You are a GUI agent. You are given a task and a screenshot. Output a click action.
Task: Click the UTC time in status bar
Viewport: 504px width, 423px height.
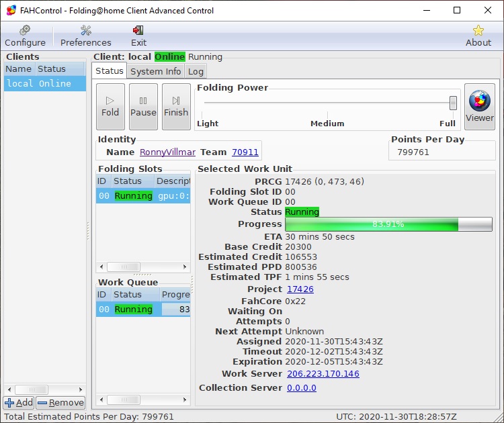tap(396, 416)
